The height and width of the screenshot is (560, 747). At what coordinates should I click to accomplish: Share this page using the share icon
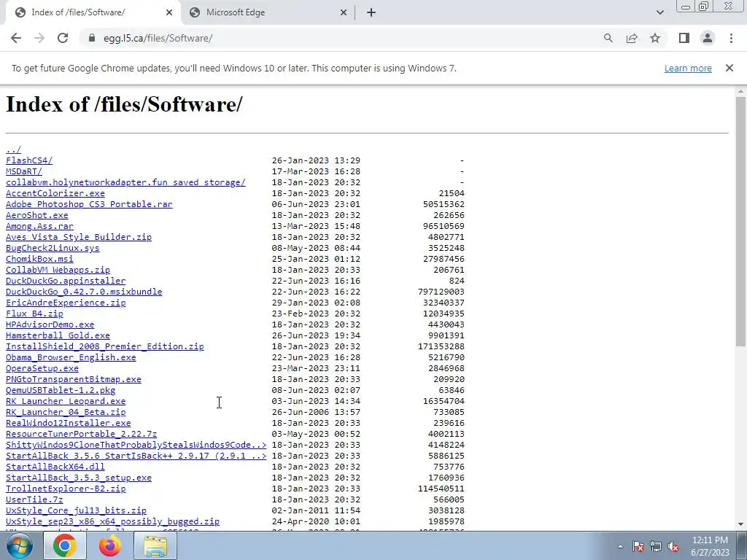pos(632,38)
